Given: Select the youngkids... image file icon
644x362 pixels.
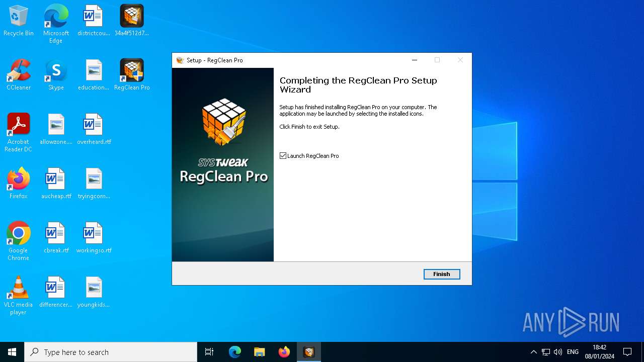Looking at the screenshot, I should coord(94,293).
